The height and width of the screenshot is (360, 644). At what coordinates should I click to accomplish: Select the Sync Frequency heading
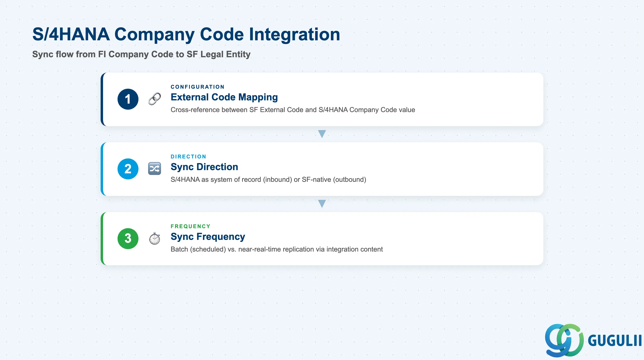[x=208, y=237]
